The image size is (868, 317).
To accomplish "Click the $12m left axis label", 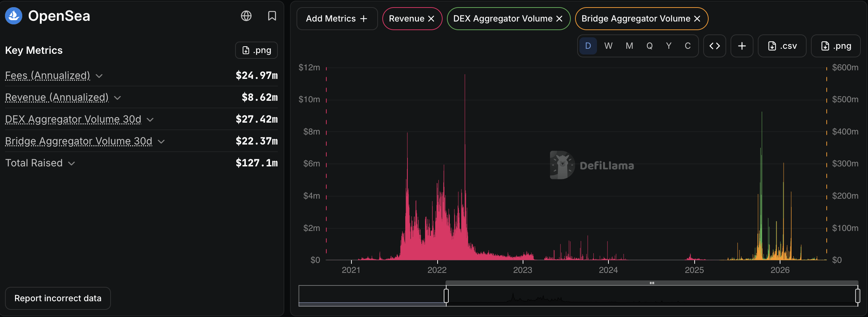I will point(309,67).
